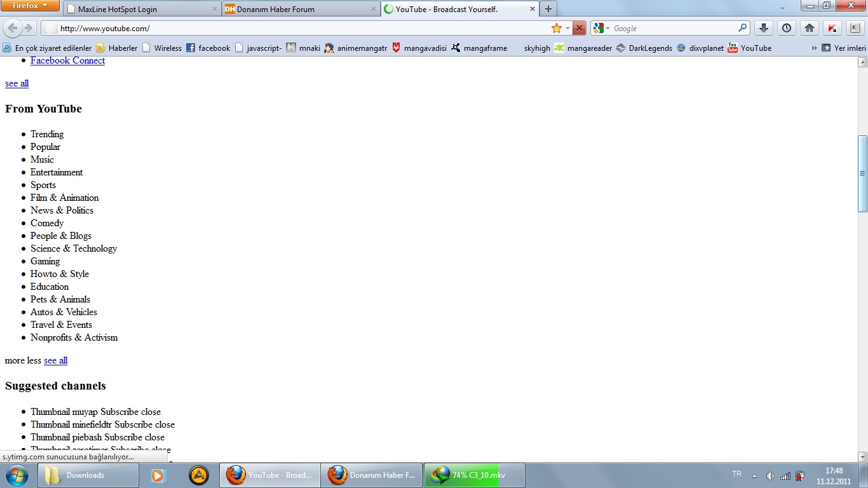Close the MaxLine HotSpot Login tab

pyautogui.click(x=214, y=9)
